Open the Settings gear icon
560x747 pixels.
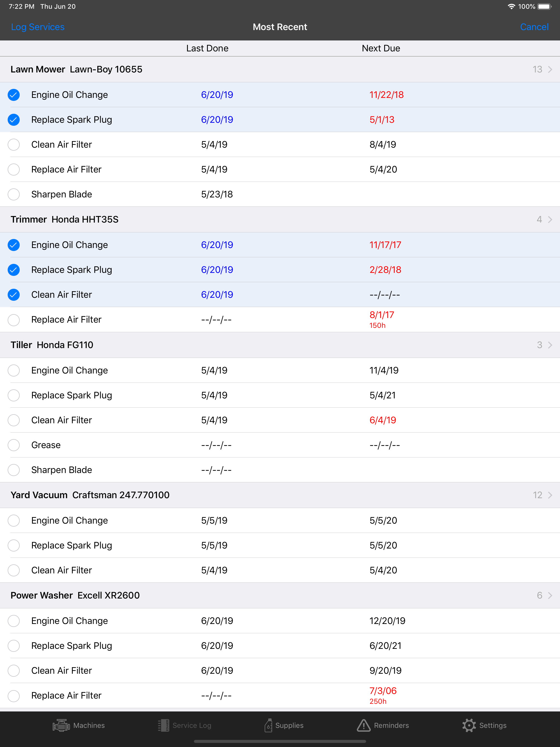469,725
